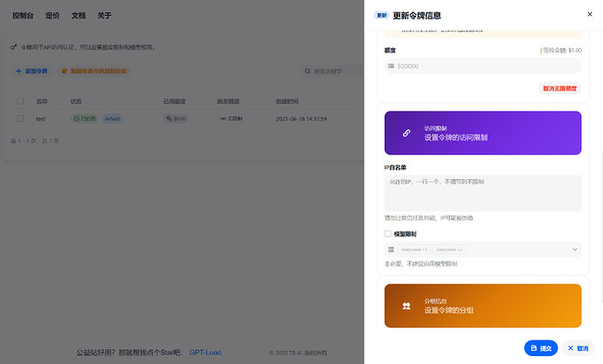603x364 pixels.
Task: Focus the 额度 quota input field
Action: [x=482, y=66]
